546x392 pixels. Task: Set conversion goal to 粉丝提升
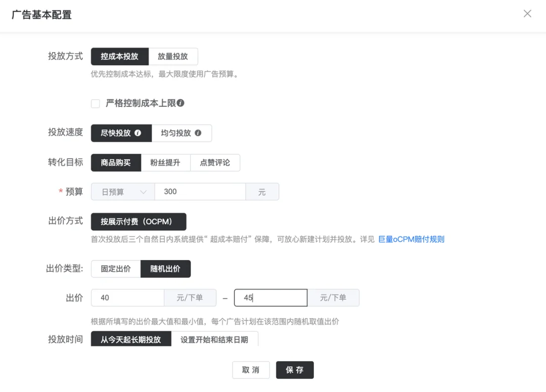click(x=165, y=163)
